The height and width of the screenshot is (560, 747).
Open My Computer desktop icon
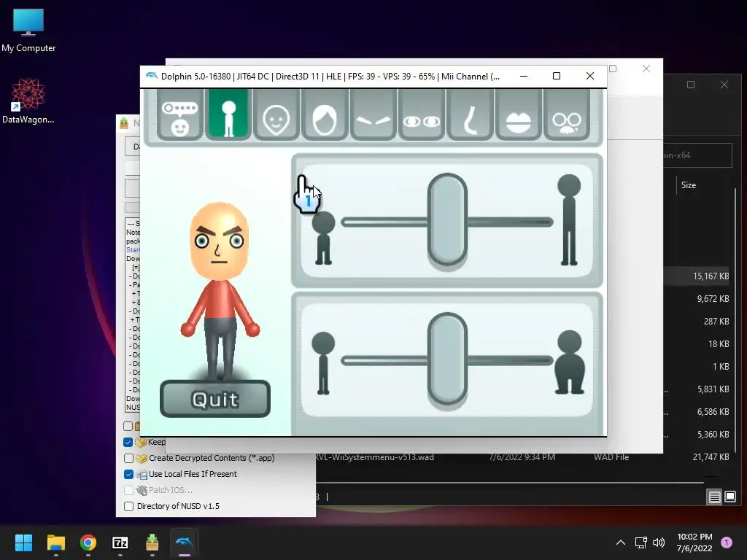28,30
